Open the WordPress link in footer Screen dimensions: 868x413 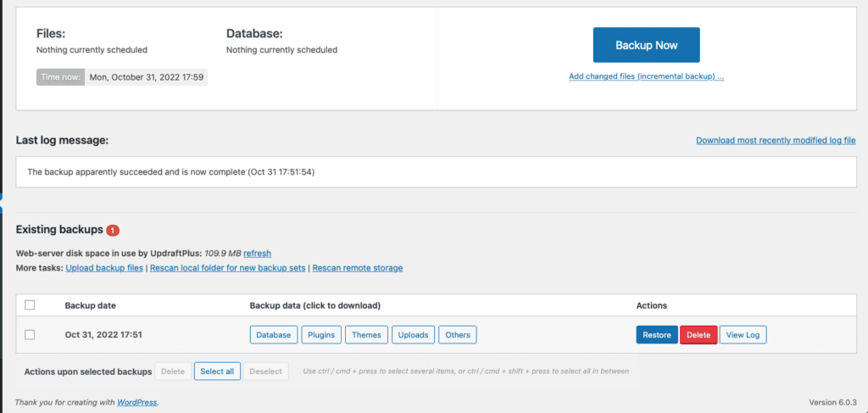136,402
